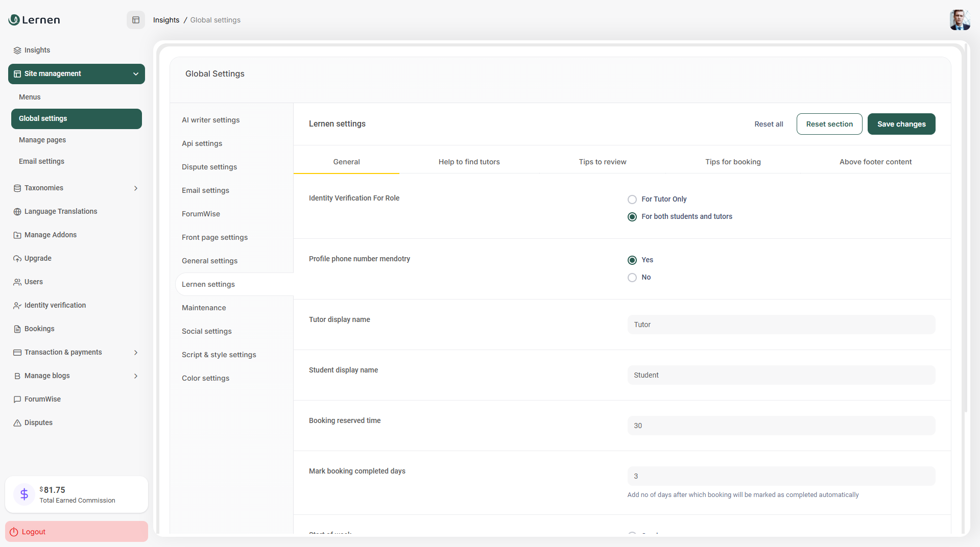Select For both students and tutors

point(632,217)
